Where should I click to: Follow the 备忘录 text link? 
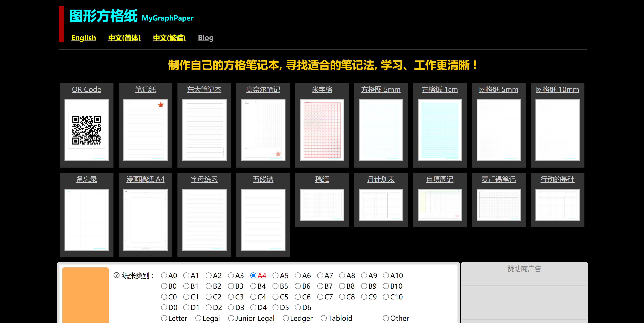87,179
